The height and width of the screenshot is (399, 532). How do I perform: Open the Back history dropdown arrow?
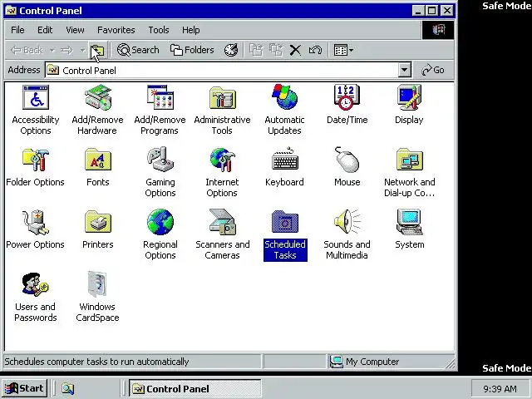tap(52, 51)
